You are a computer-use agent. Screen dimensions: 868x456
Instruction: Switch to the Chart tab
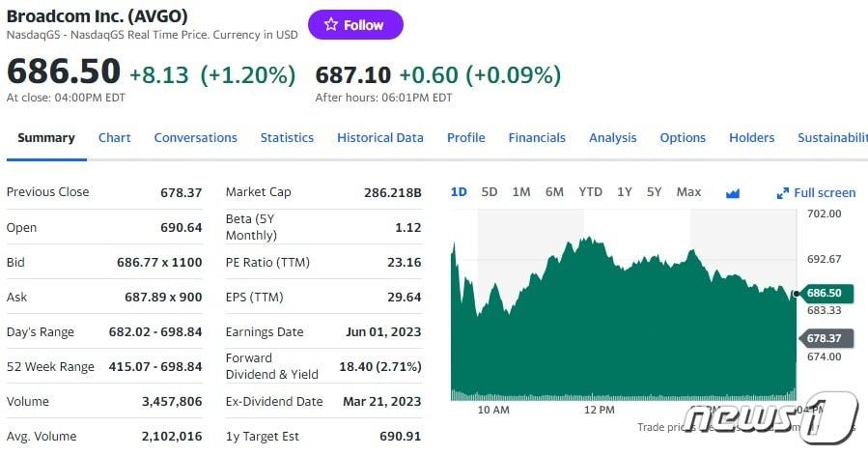pos(115,137)
